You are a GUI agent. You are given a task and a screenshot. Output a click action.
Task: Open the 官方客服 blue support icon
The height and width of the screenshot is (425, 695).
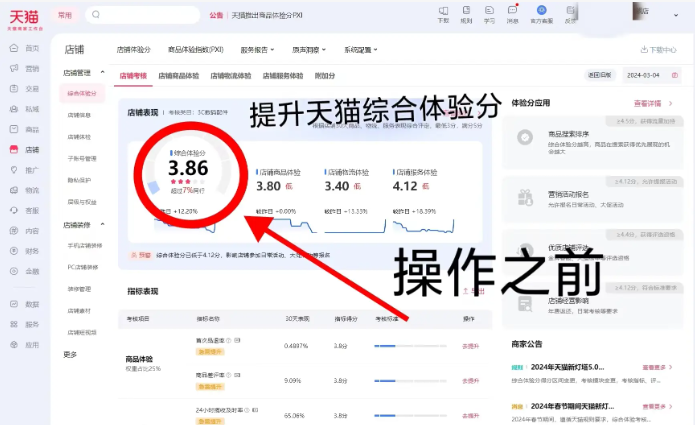tap(541, 10)
